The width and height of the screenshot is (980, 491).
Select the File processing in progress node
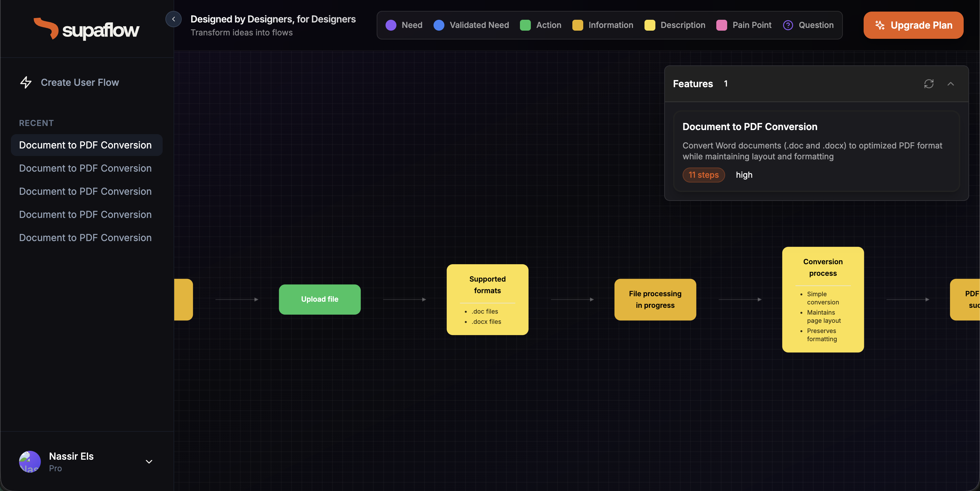[655, 299]
